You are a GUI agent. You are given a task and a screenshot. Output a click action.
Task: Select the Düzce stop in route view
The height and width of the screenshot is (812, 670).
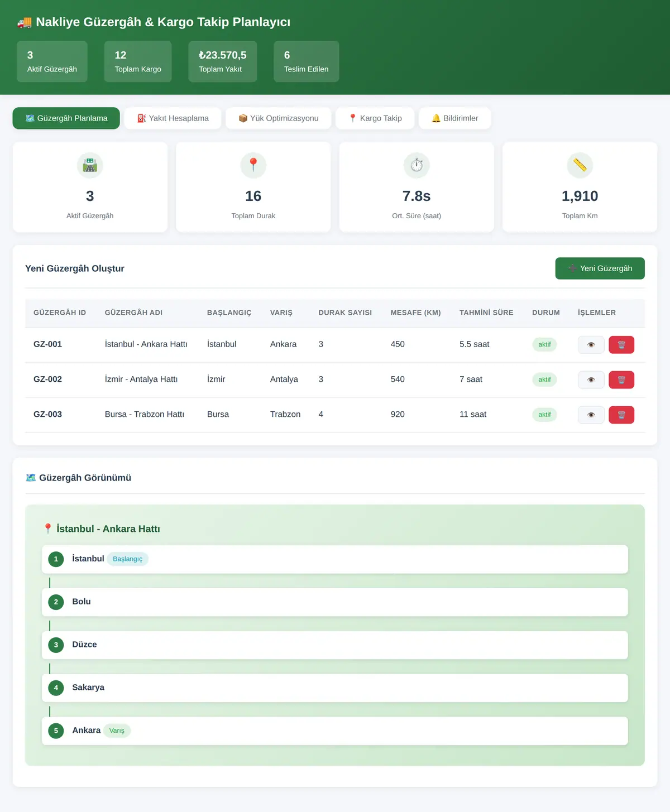335,645
